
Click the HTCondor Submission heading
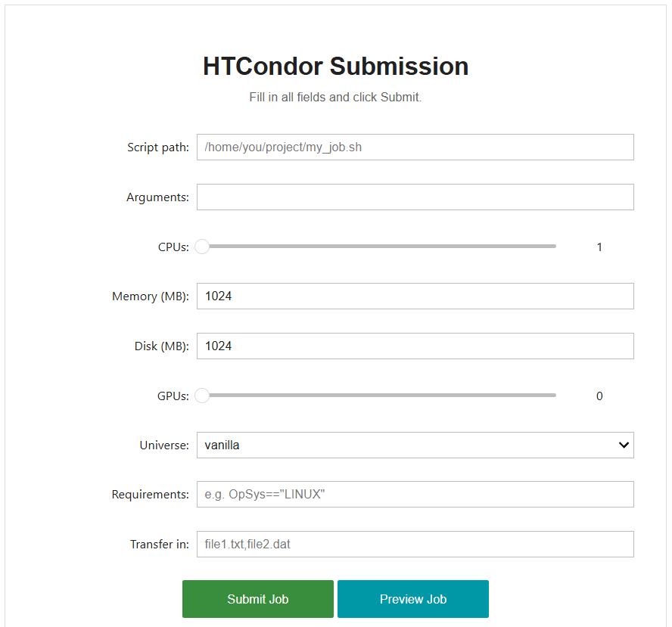pyautogui.click(x=335, y=66)
